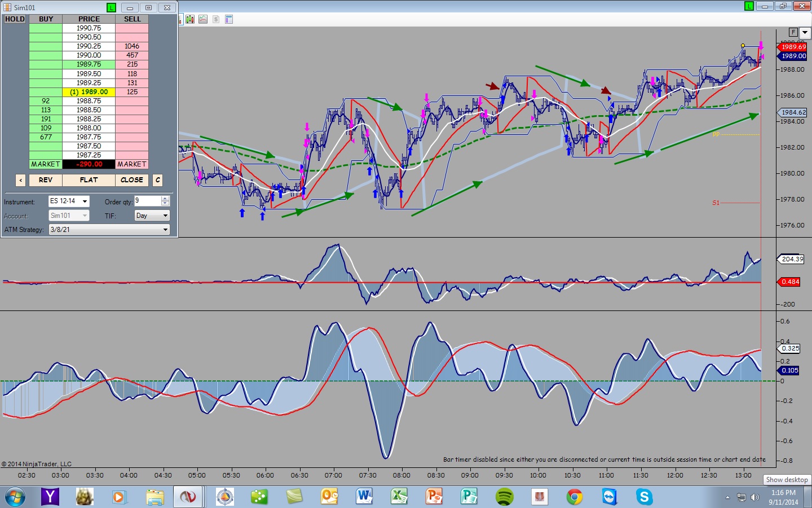Open Windows Media Player from taskbar
Image resolution: width=812 pixels, height=508 pixels.
coord(118,497)
